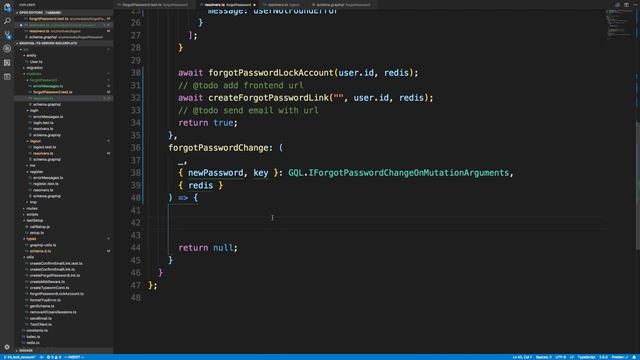Expand the scripts folder
Viewport: 640px width, 360px height.
(32, 215)
